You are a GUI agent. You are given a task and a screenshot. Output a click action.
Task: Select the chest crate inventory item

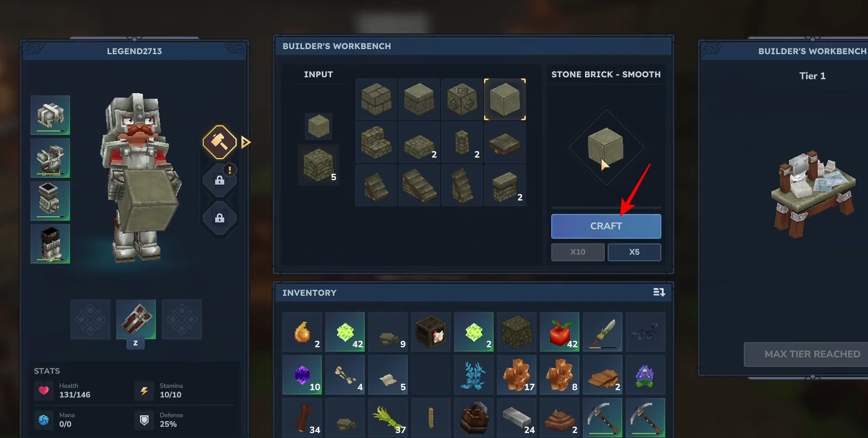tap(431, 332)
